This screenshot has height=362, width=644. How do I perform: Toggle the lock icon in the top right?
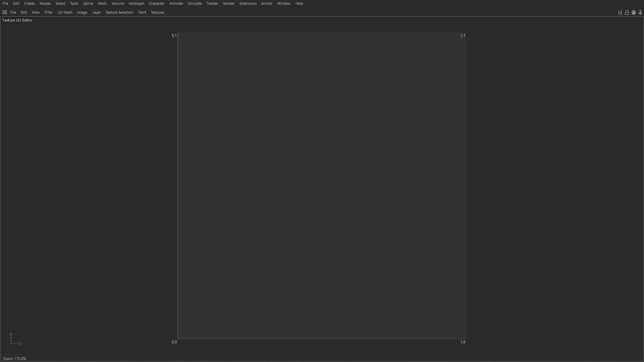(x=627, y=12)
